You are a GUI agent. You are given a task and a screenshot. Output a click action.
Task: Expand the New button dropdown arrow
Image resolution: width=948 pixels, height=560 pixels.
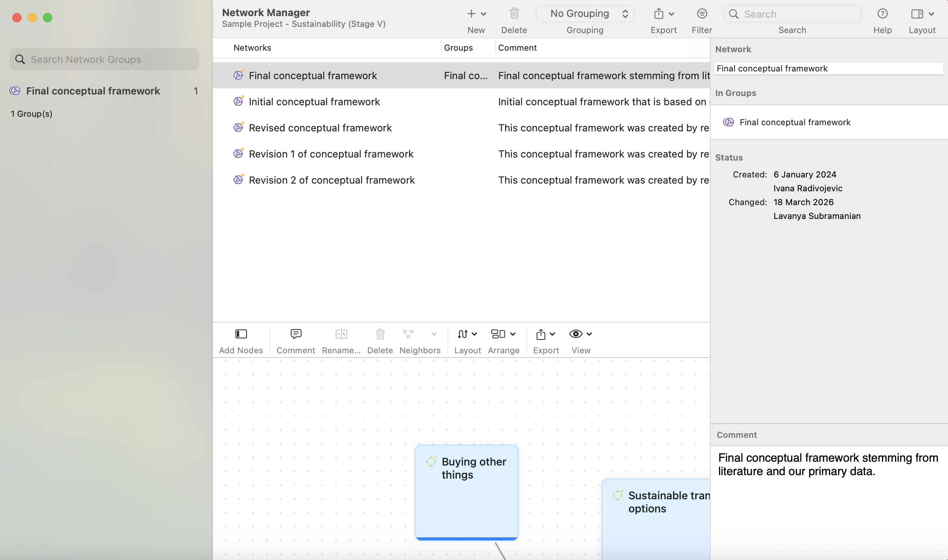pos(484,14)
